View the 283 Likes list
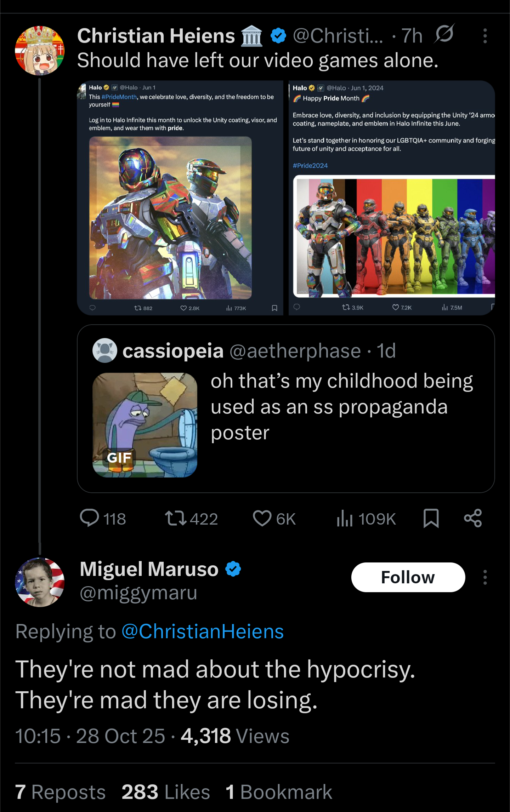 (x=166, y=792)
